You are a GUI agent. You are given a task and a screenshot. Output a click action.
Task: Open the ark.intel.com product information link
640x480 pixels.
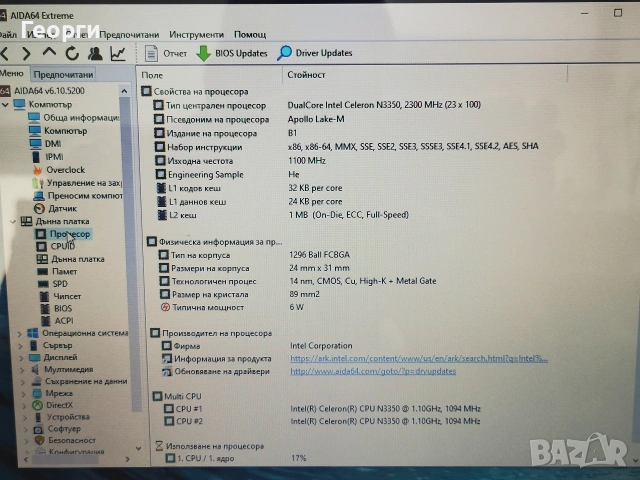point(419,358)
